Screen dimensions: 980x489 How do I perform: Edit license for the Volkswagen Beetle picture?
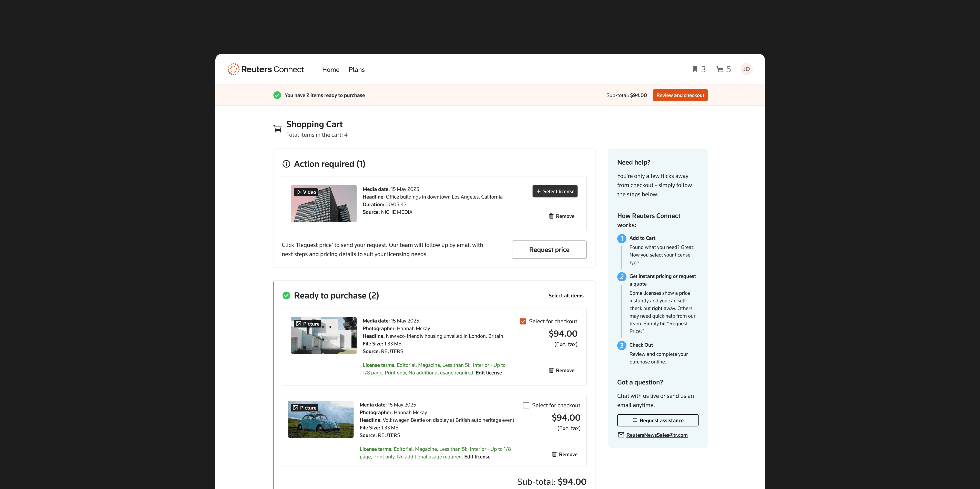[477, 457]
